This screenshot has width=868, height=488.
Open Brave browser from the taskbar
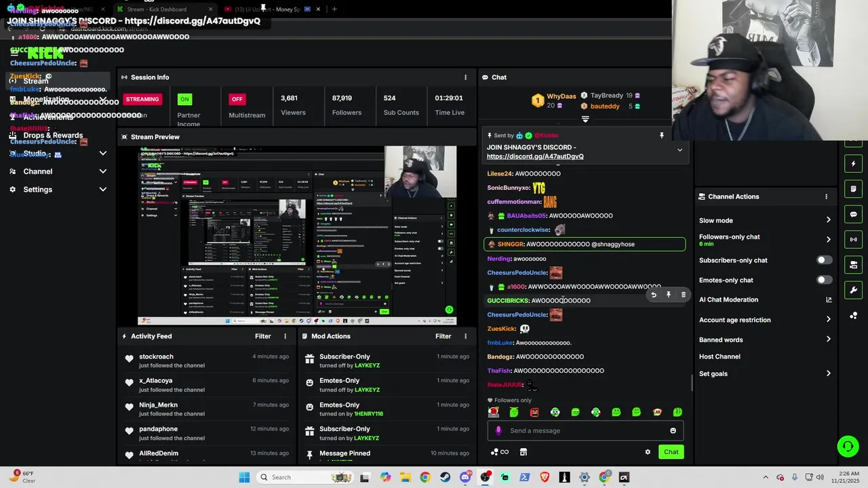tap(545, 477)
